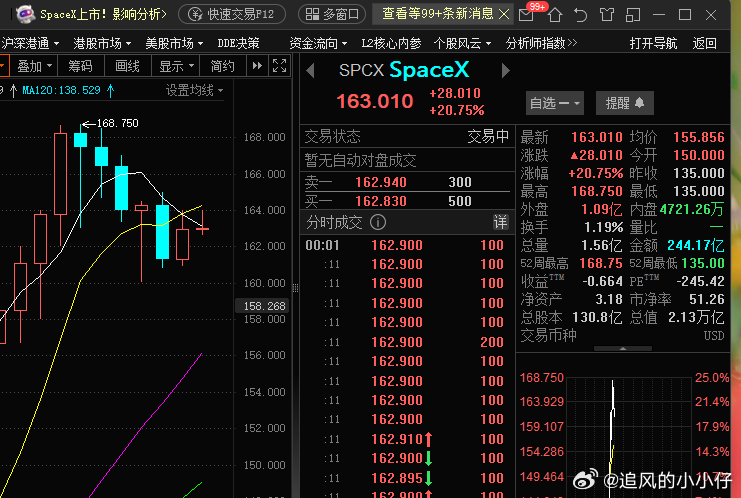Click 卖一 price 162.940

coord(380,182)
